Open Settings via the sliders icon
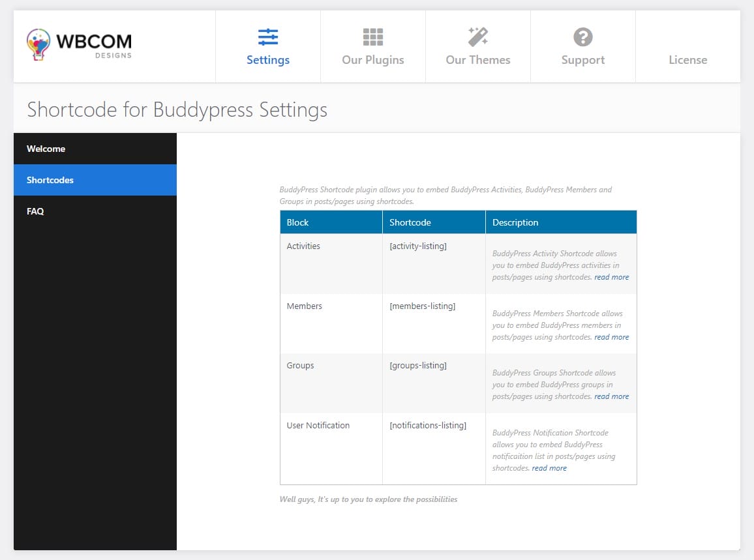 (268, 37)
